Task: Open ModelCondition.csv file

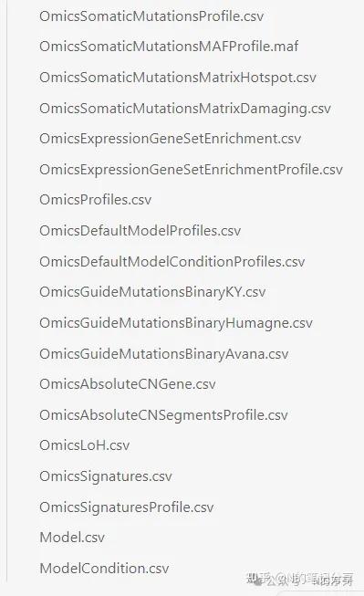Action: [x=104, y=569]
